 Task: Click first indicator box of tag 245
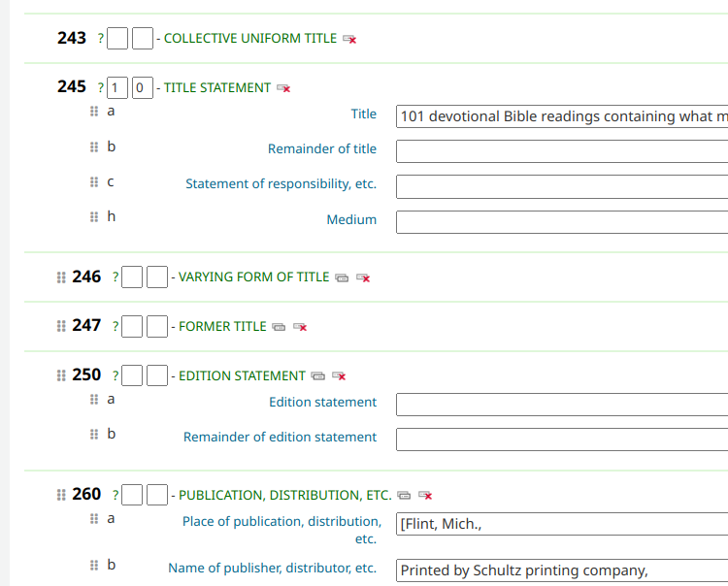[116, 88]
